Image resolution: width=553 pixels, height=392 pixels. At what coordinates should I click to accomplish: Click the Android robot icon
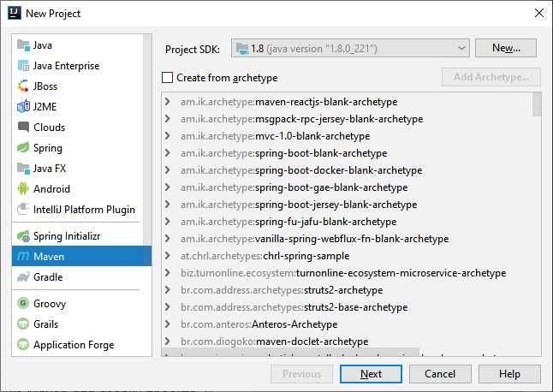[24, 188]
